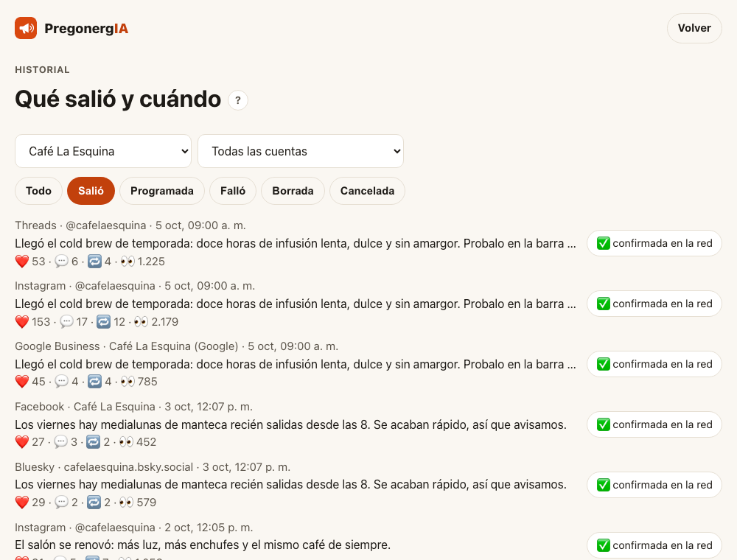Select the Todo filter tab
The height and width of the screenshot is (560, 737).
[38, 191]
